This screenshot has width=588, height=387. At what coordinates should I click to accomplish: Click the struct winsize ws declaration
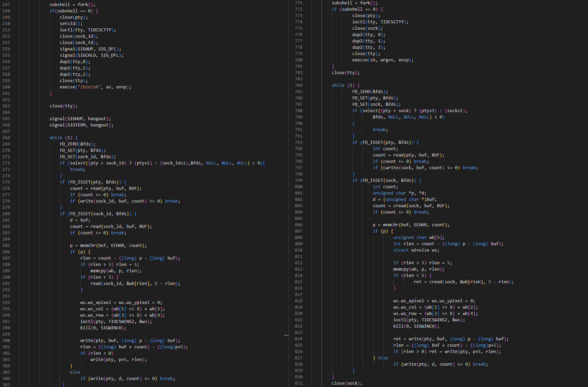pos(416,250)
